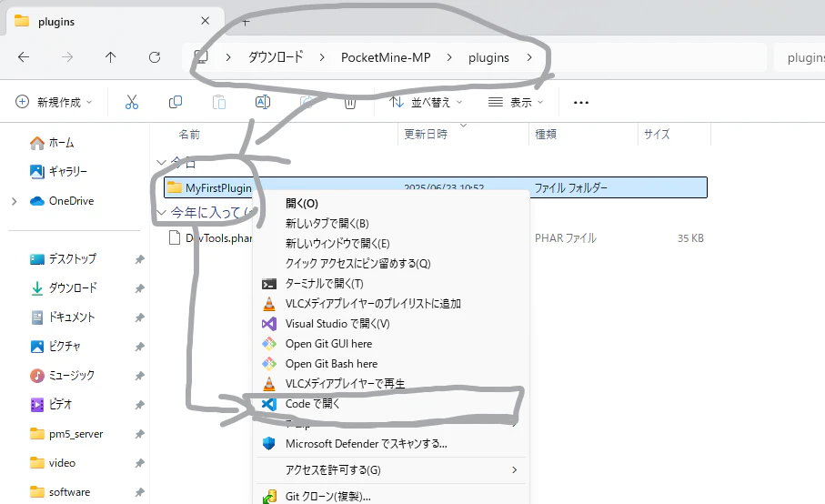This screenshot has height=504, width=825.
Task: Click the Copy icon in toolbar
Action: pos(176,102)
